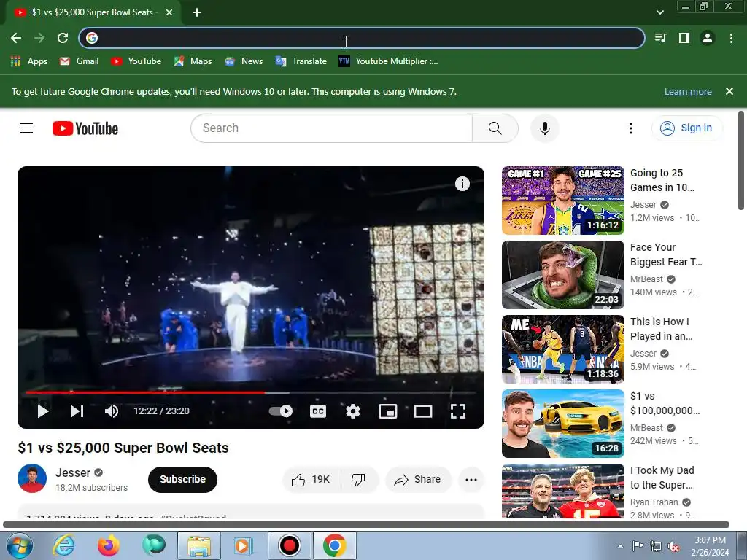Launch Firefox from the taskbar
The height and width of the screenshot is (560, 747).
pyautogui.click(x=108, y=545)
